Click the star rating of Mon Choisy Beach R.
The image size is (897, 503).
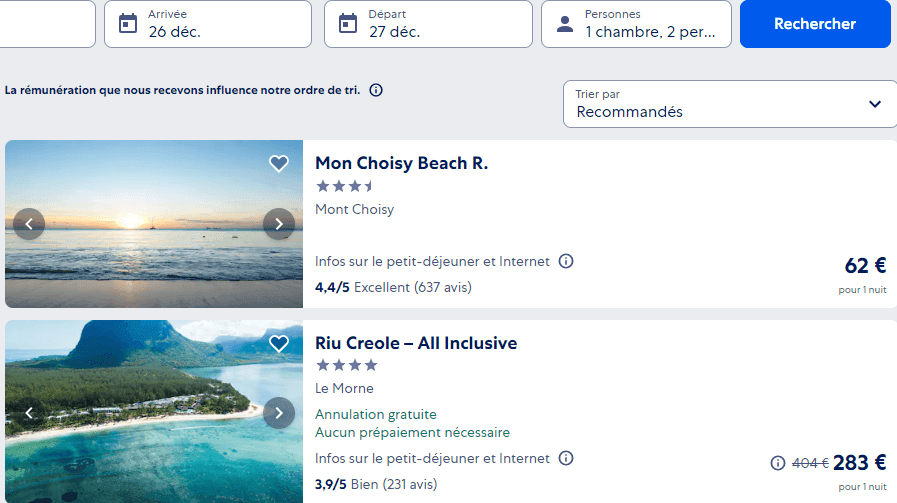click(x=345, y=186)
